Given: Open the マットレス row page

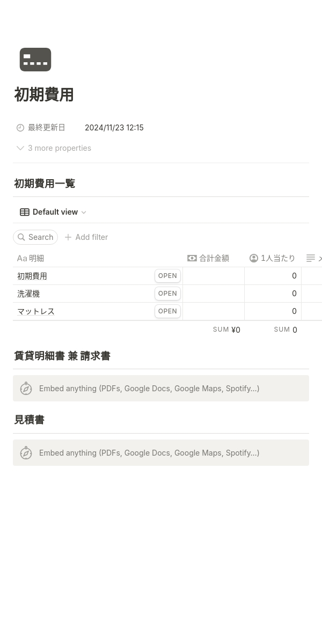Looking at the screenshot, I should pos(167,311).
